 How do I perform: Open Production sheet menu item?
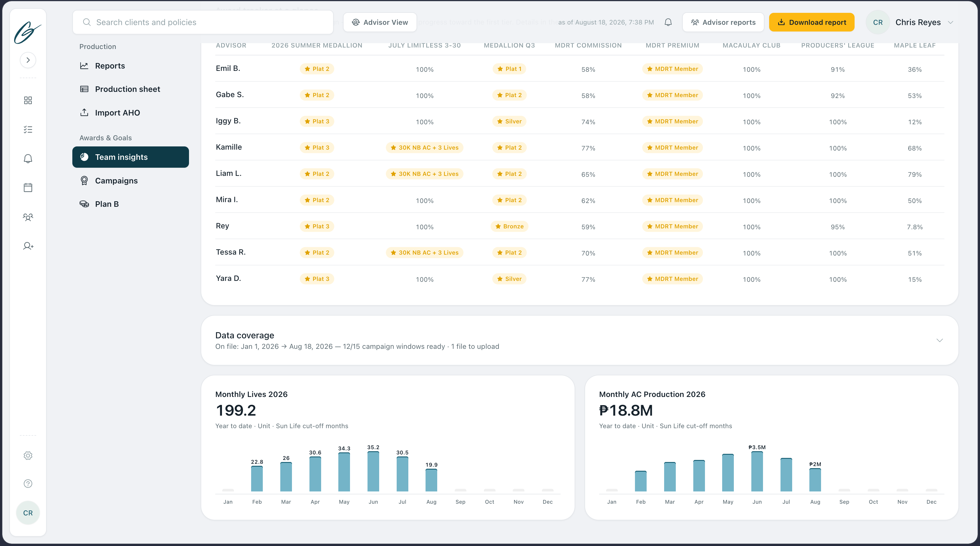[x=130, y=89]
